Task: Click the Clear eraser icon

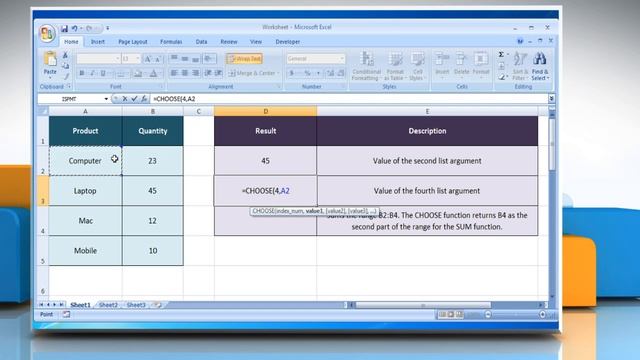Action: (x=501, y=76)
